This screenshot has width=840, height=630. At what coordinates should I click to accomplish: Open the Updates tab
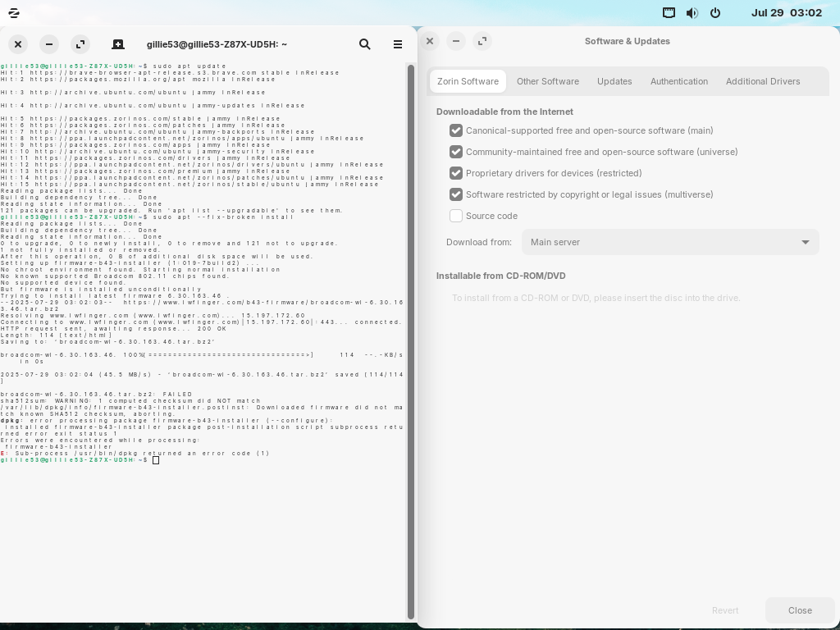click(614, 81)
